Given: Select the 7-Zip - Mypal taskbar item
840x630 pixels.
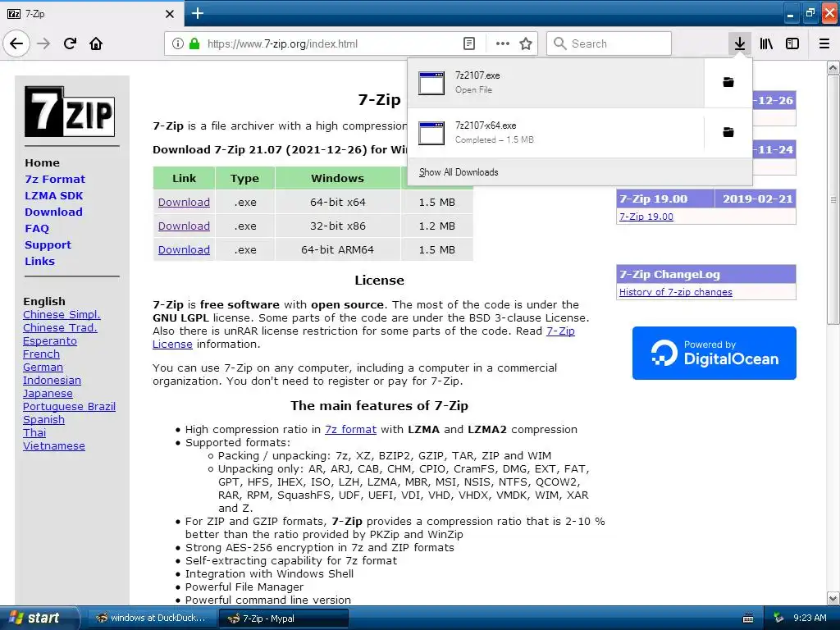Looking at the screenshot, I should [284, 619].
